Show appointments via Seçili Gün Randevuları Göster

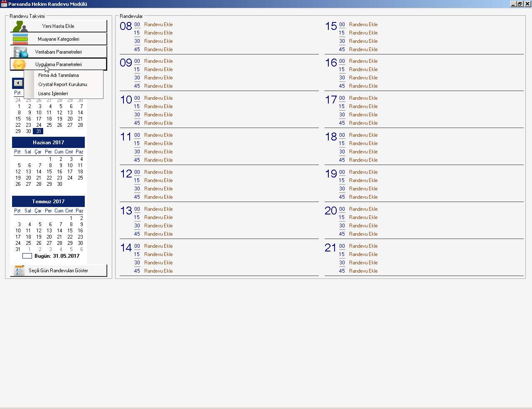pos(59,271)
